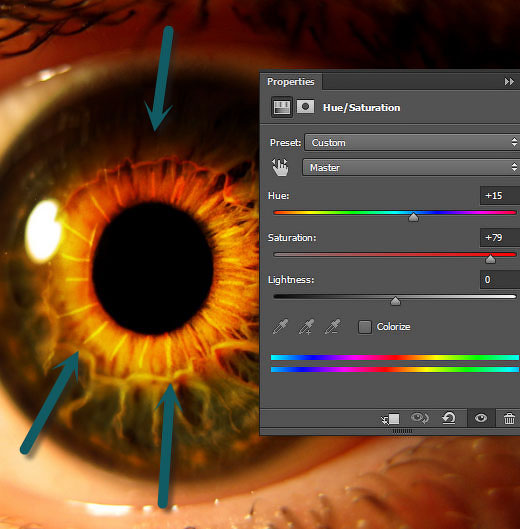Delete this adjustment layer with trash icon
Viewport: 520px width, 529px height.
(x=509, y=419)
